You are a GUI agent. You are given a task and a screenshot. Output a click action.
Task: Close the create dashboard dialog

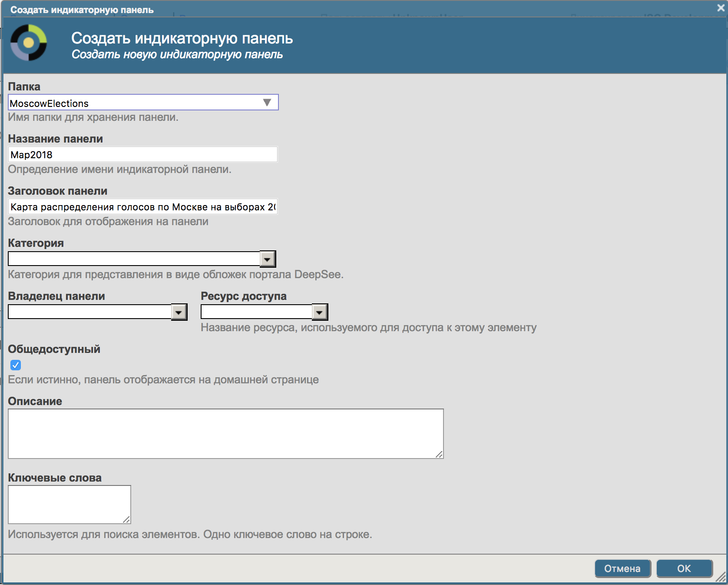(x=720, y=8)
